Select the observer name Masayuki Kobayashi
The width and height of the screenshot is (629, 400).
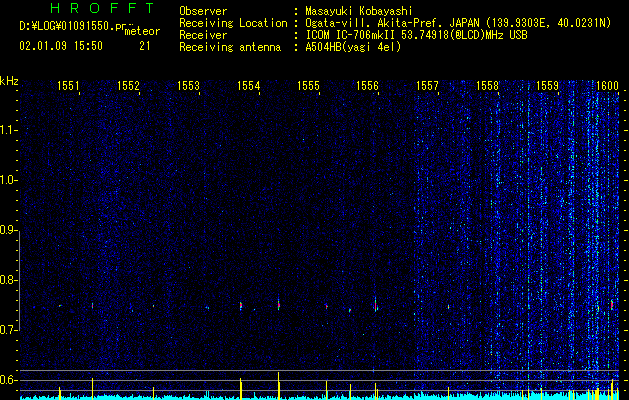pos(359,11)
